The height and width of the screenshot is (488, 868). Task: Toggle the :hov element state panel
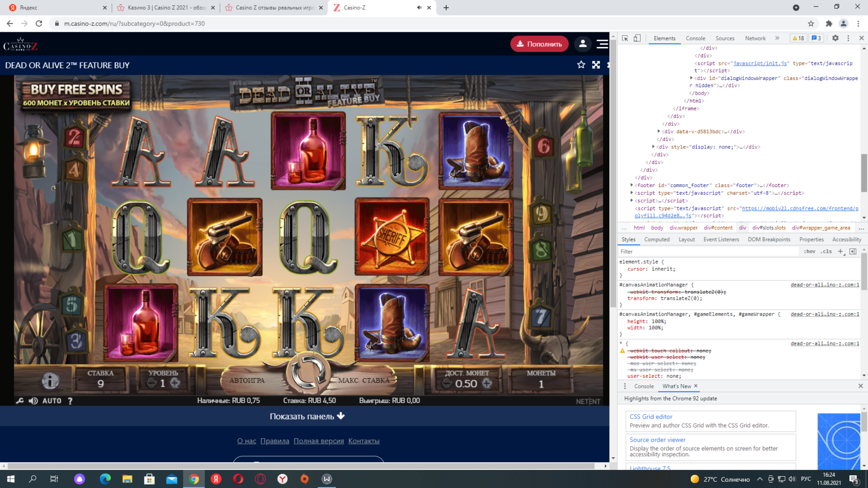click(x=809, y=251)
